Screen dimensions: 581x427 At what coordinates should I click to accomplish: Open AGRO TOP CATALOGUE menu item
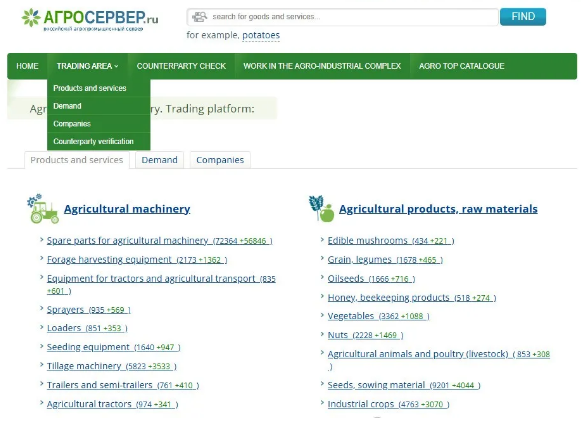coord(461,66)
